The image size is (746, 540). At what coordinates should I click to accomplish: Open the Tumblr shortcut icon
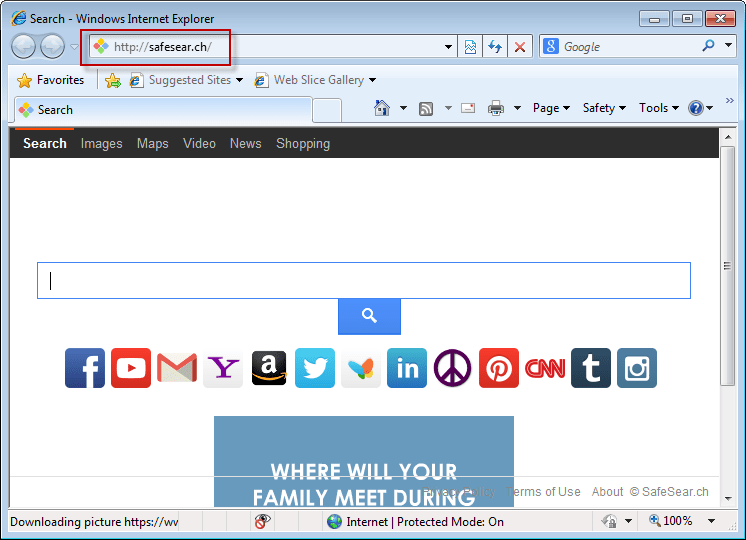591,368
